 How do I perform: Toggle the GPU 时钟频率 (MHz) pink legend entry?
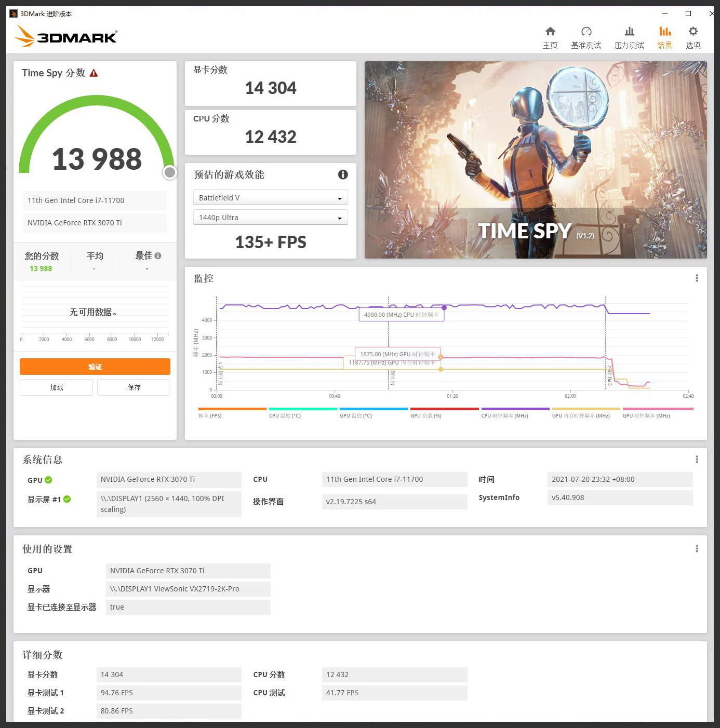click(x=658, y=413)
